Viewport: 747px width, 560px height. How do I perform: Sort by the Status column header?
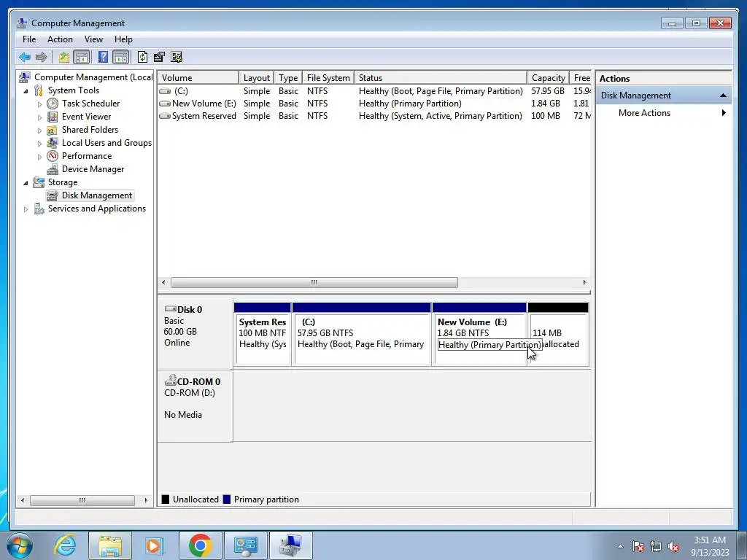[440, 77]
